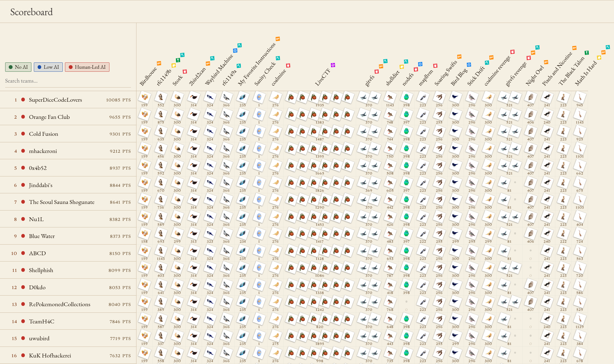The image size is (614, 364).
Task: Click the 8844 PTS score
Action: coord(120,185)
